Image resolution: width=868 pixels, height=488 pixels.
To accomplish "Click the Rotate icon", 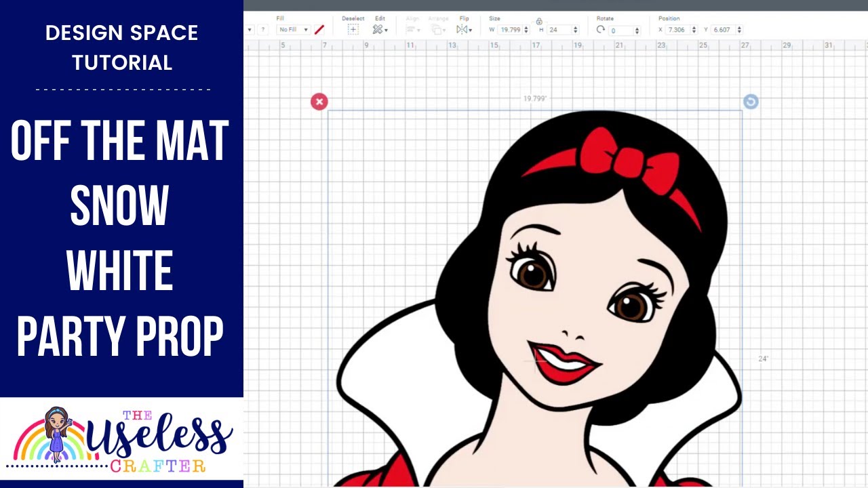I will [x=601, y=30].
